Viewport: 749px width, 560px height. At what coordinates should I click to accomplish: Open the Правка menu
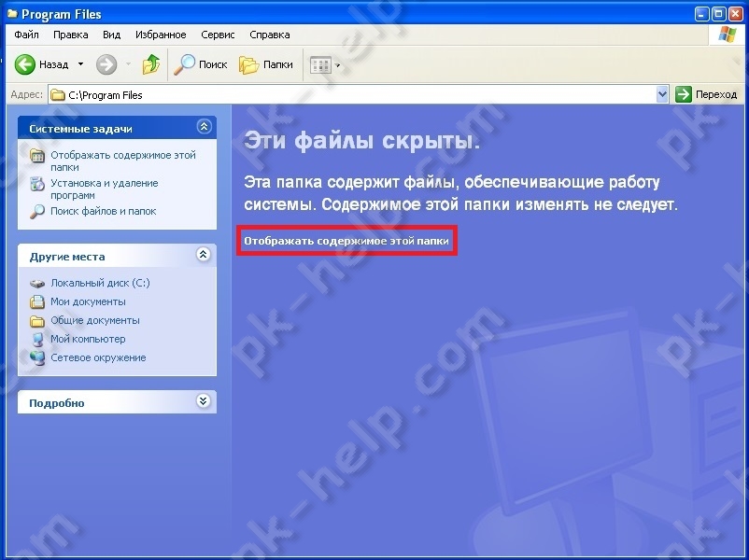(x=71, y=35)
